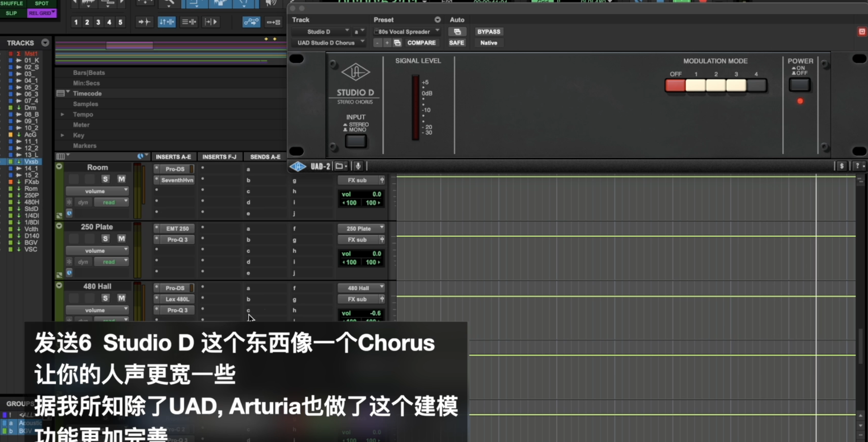
Task: Click the UAD dollar-sign store icon
Action: [x=842, y=166]
